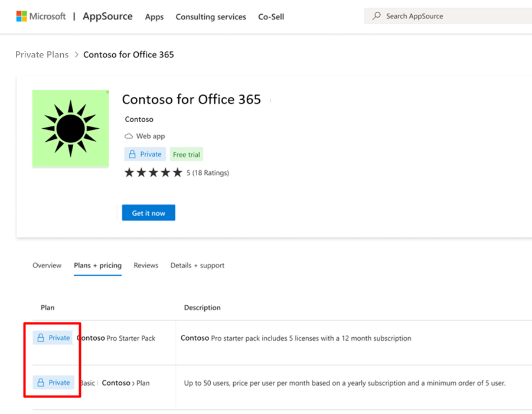Click the 5 (18 Ratings) text

point(208,172)
